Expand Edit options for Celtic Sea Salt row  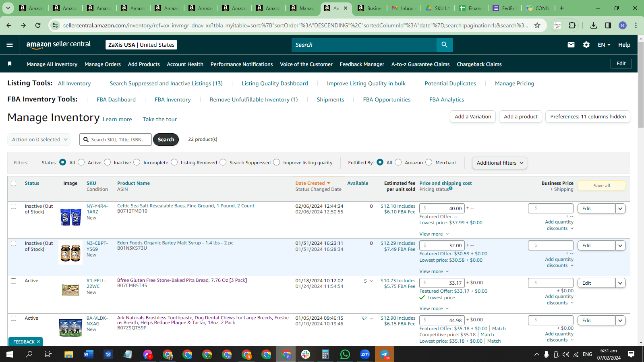coord(620,209)
